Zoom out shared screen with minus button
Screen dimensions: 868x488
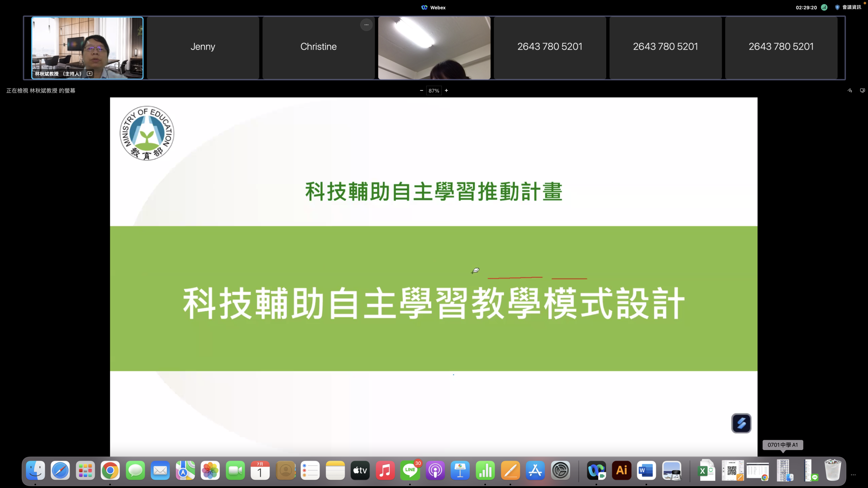tap(421, 90)
